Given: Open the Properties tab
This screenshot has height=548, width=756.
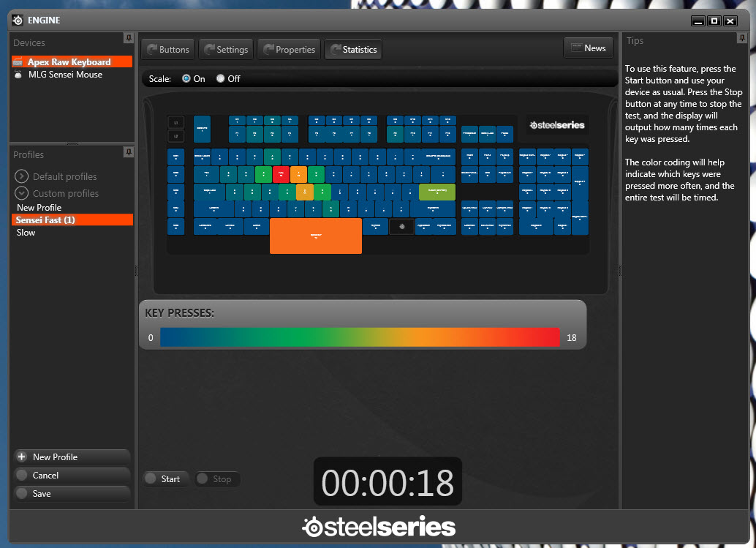Looking at the screenshot, I should point(290,50).
